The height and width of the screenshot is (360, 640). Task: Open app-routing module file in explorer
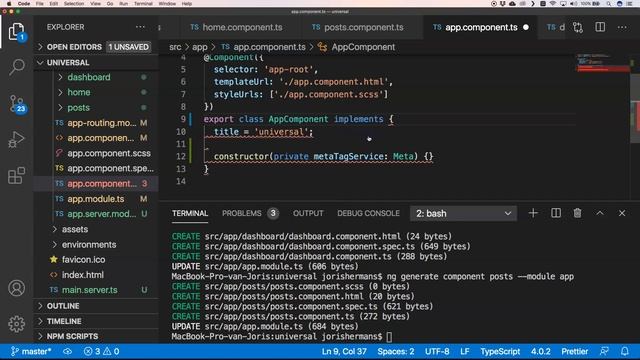point(101,123)
